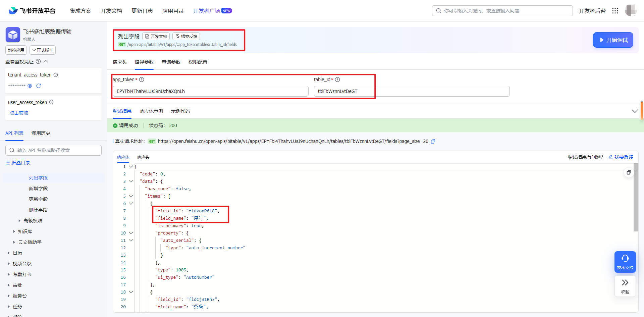The width and height of the screenshot is (644, 317).
Task: Select 新增字段 API
Action: pos(38,189)
